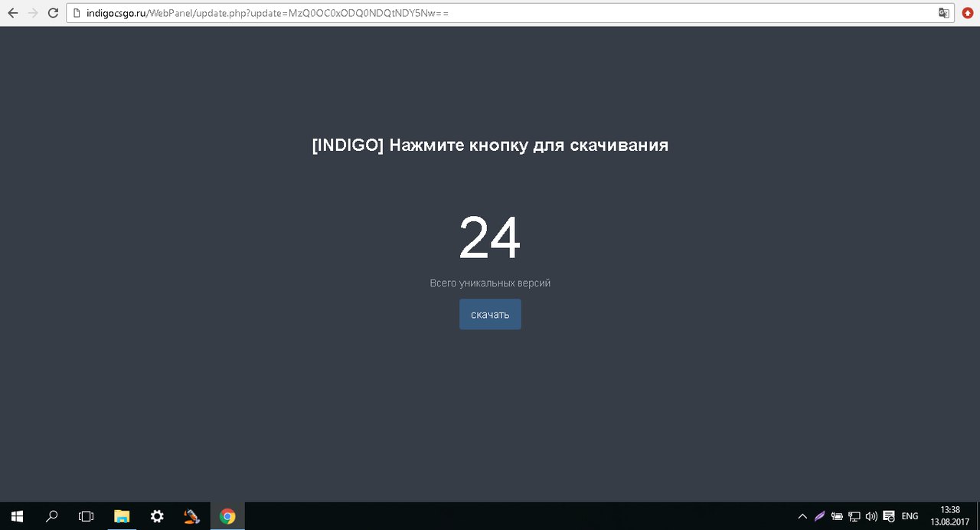Viewport: 980px width, 530px height.
Task: Click the red extension icon in toolbar
Action: click(968, 13)
